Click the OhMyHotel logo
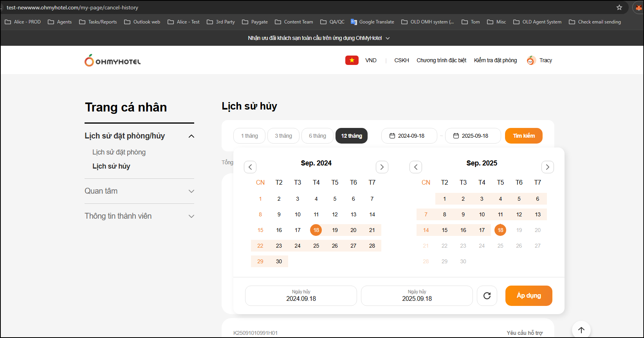The height and width of the screenshot is (338, 644). tap(112, 61)
